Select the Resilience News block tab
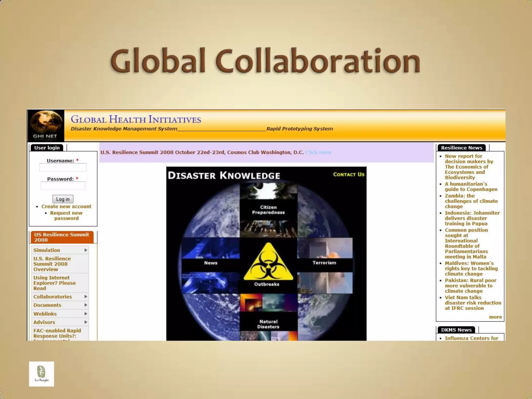Image resolution: width=532 pixels, height=399 pixels. [x=461, y=148]
